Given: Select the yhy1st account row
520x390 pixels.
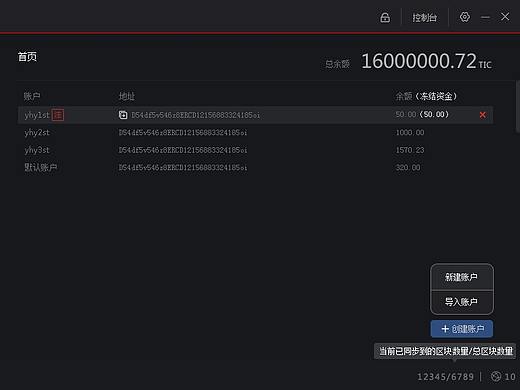Looking at the screenshot, I should tap(255, 115).
